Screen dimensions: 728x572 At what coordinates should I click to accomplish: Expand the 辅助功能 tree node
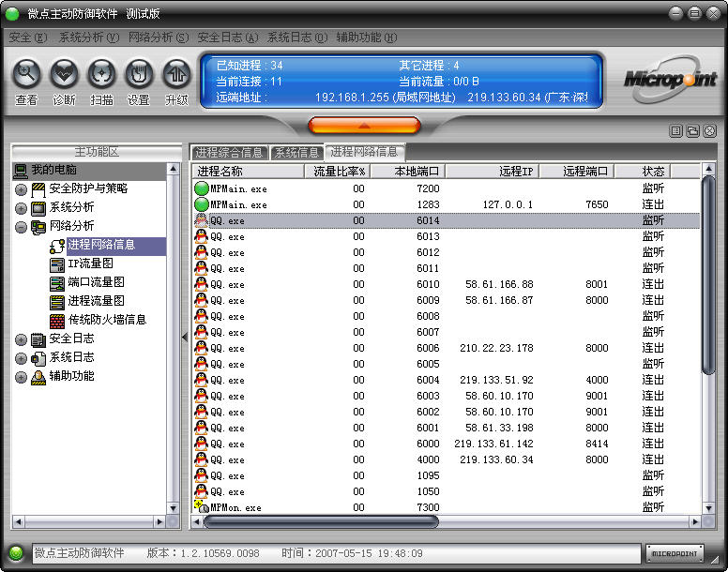click(x=21, y=377)
